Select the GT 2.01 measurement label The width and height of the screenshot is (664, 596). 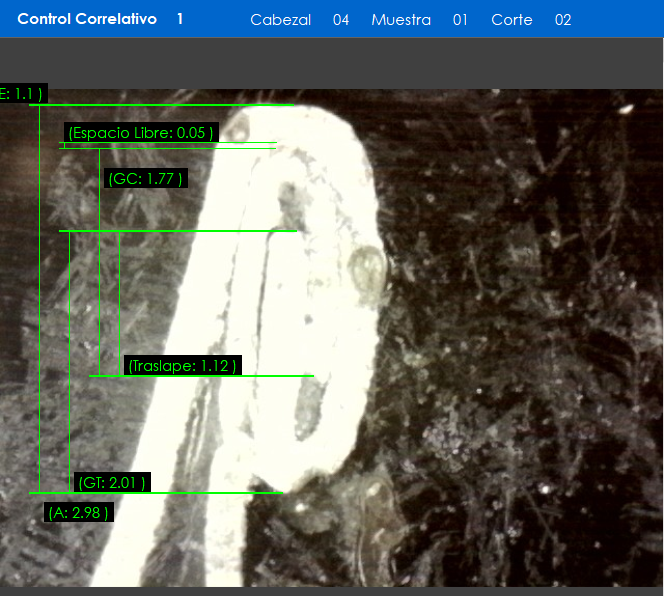click(x=112, y=483)
